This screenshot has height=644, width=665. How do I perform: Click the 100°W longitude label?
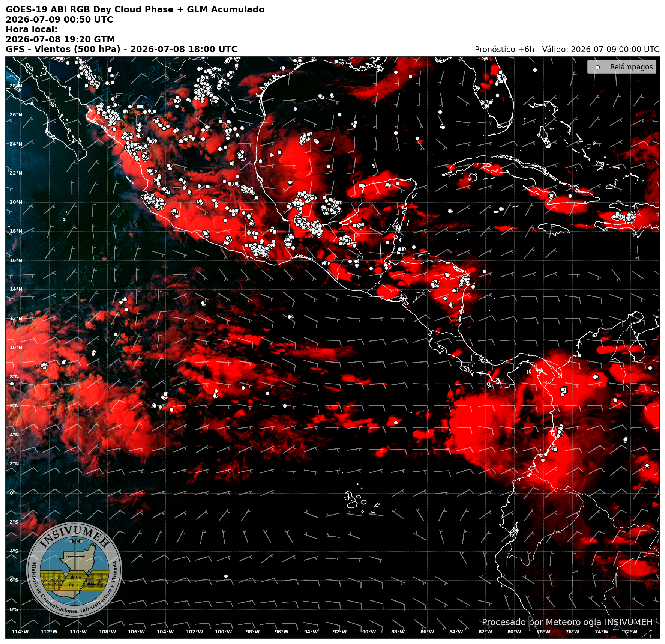pyautogui.click(x=224, y=632)
